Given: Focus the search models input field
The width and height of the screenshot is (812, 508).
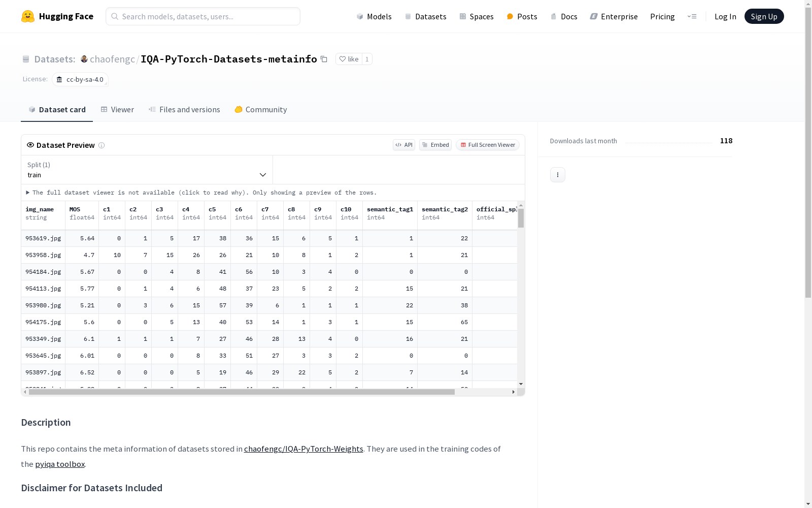Looking at the screenshot, I should pos(203,16).
